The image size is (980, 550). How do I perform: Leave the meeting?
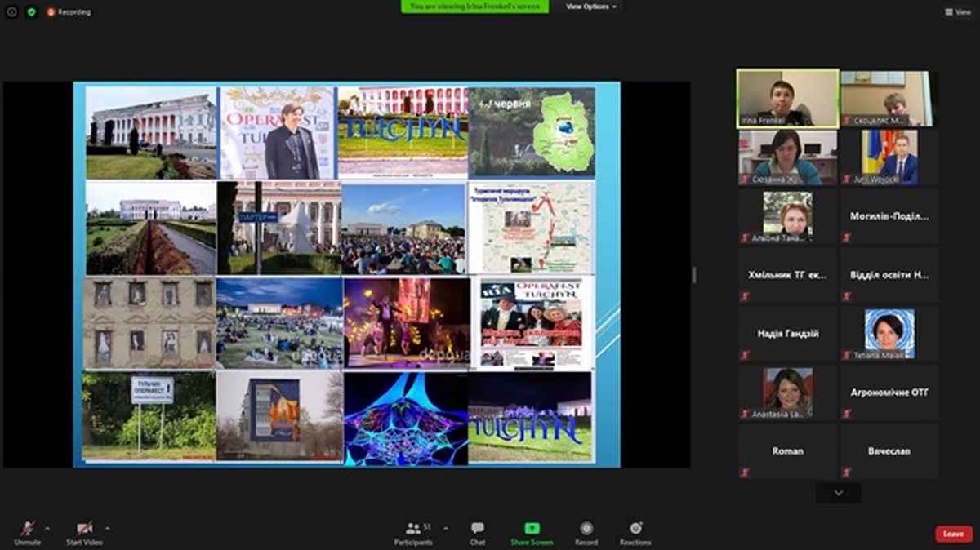[953, 534]
